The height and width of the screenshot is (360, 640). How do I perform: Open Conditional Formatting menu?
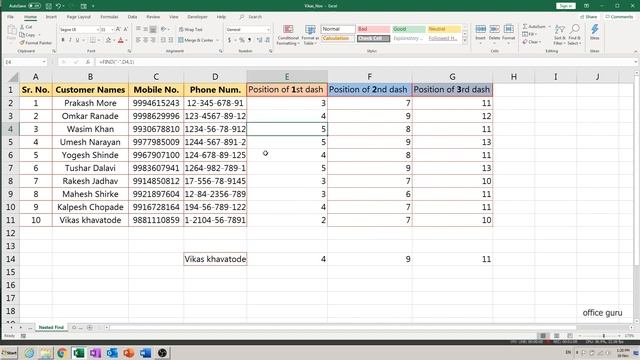288,35
